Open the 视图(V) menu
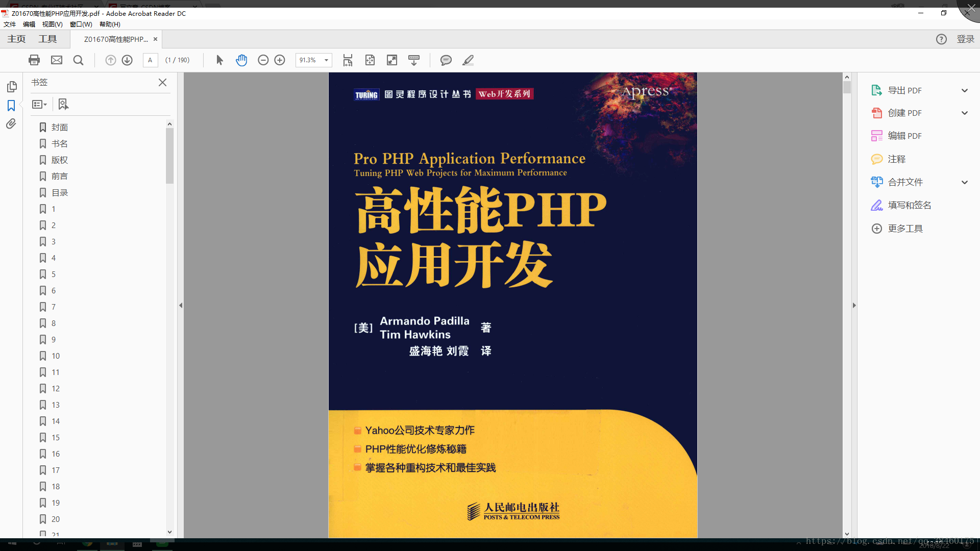This screenshot has width=980, height=551. click(x=52, y=24)
